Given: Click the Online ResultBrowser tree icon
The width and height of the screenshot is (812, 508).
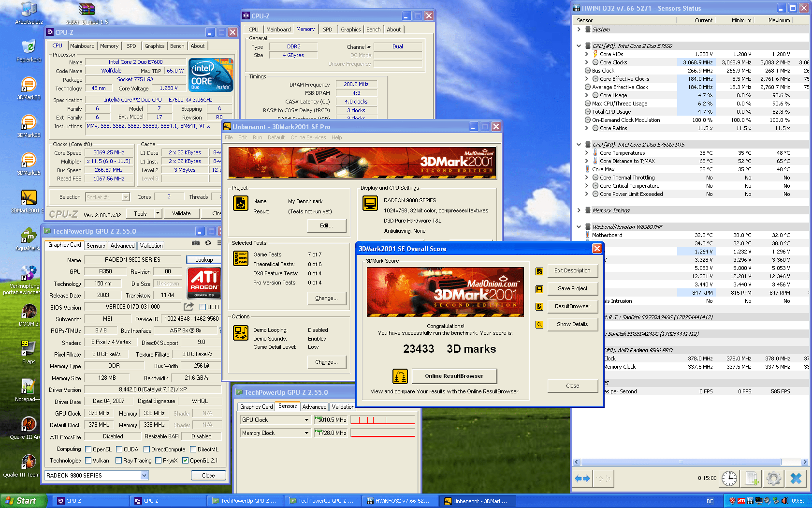Looking at the screenshot, I should 400,376.
